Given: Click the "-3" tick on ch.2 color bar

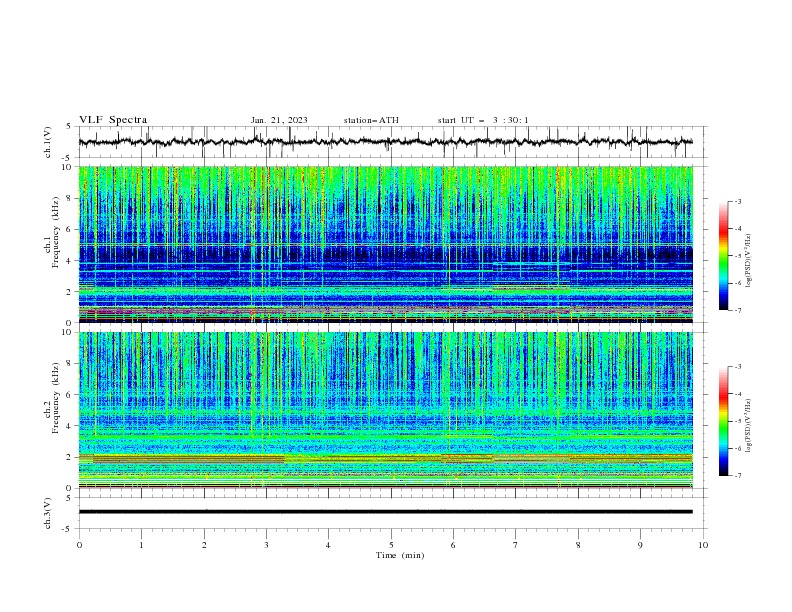Looking at the screenshot, I should tap(737, 367).
